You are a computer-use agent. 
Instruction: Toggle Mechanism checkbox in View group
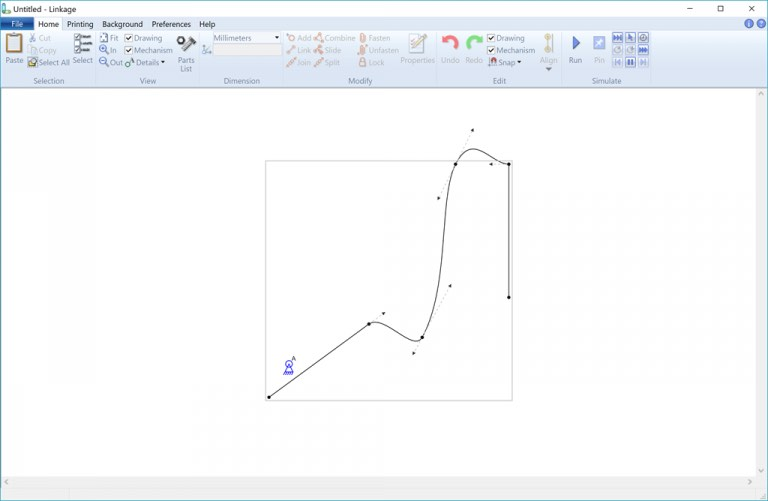(x=129, y=50)
